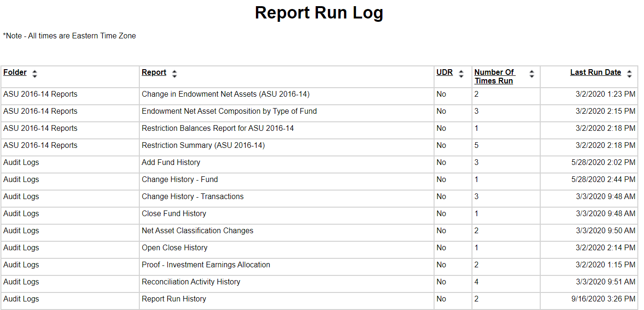Select Change in Endowment Net Assets report
Viewport: 644px width, 310px height.
tap(226, 94)
